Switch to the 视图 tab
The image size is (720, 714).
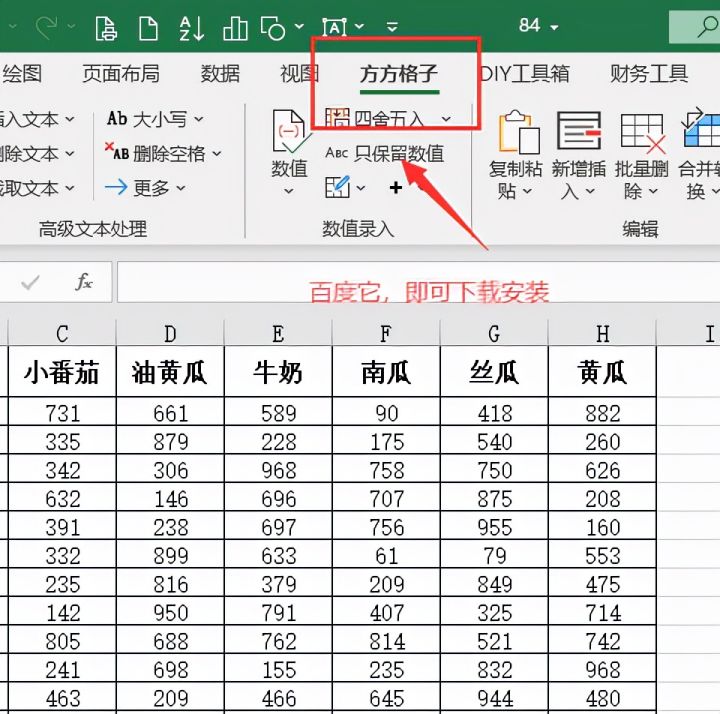pyautogui.click(x=299, y=73)
